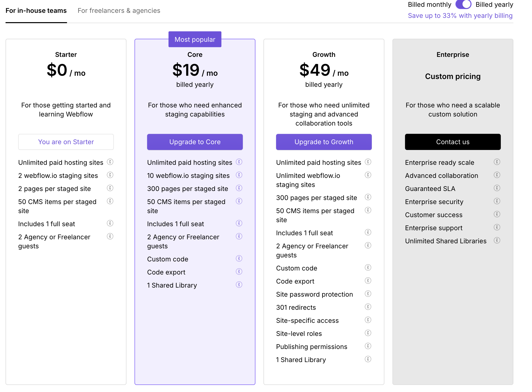Click the Most popular badge on Core

point(195,40)
